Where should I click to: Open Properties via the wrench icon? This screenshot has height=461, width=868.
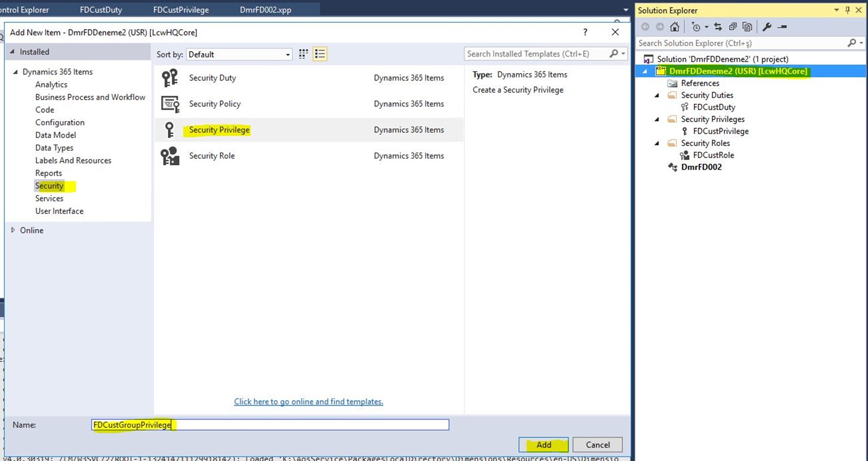767,27
